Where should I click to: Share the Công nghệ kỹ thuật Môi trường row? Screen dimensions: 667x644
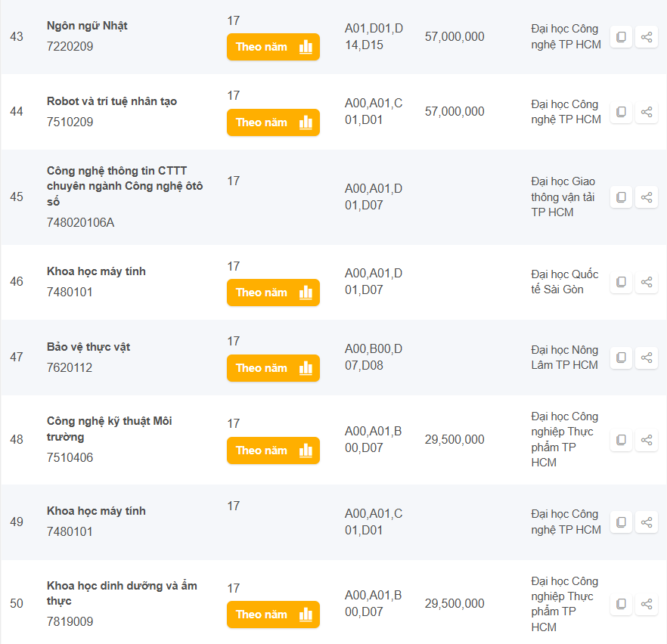[647, 440]
